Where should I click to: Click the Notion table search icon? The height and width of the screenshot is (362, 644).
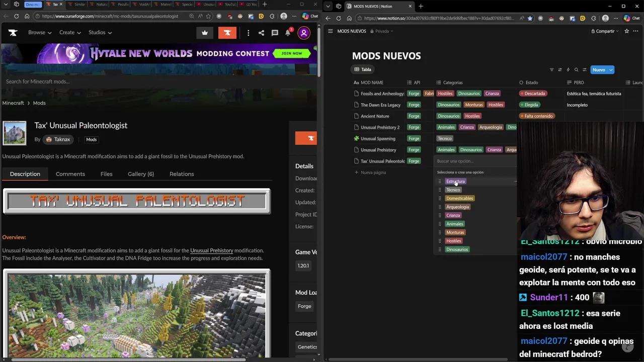coord(577,70)
